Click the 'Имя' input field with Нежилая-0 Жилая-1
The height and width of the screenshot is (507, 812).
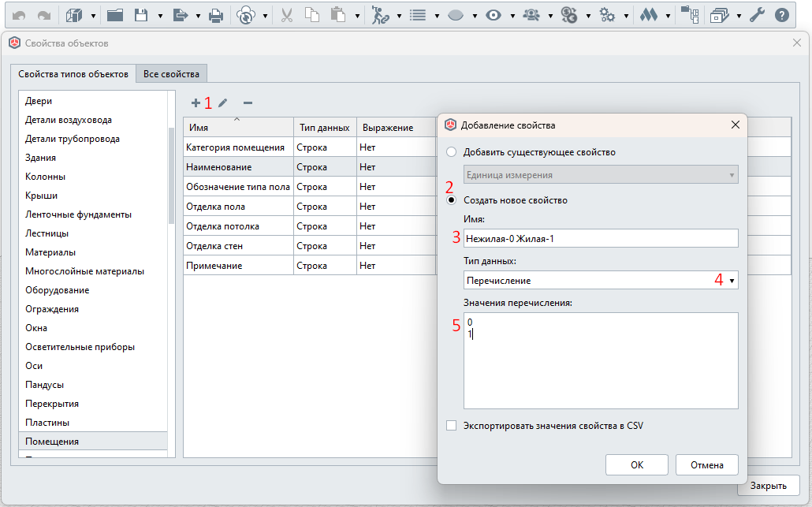coord(601,238)
